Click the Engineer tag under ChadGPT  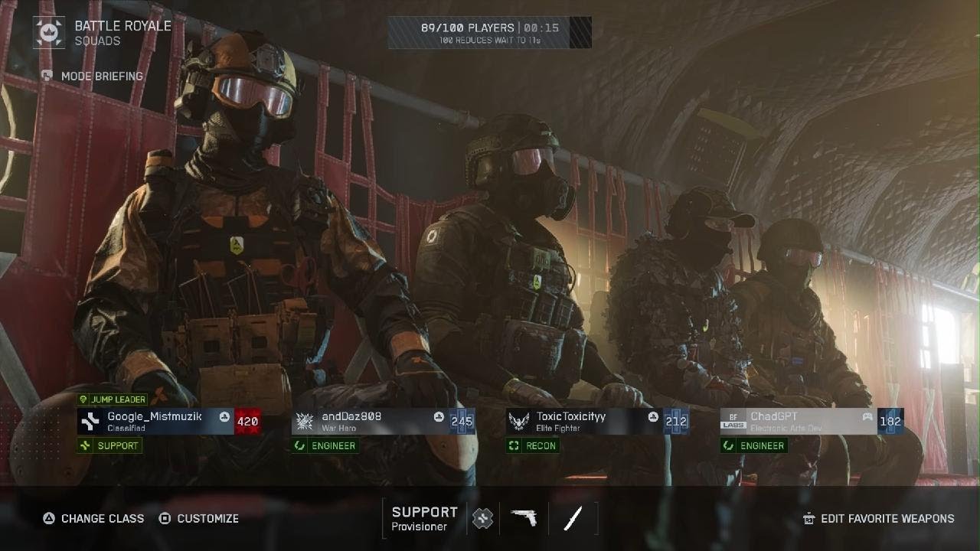pos(754,445)
